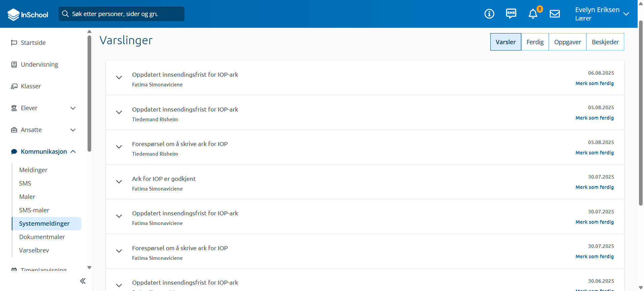
Task: Expand 30.07.2025 Forespørsel om å skrive ark notification
Action: coord(119,251)
